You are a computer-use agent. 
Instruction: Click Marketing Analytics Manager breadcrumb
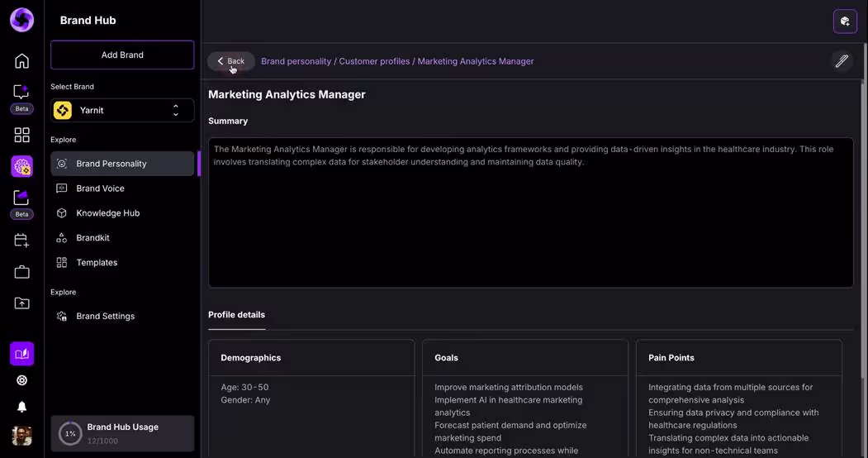point(476,61)
